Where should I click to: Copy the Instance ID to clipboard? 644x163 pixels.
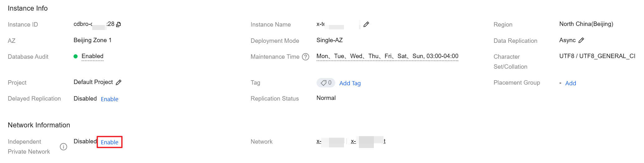[x=118, y=24]
